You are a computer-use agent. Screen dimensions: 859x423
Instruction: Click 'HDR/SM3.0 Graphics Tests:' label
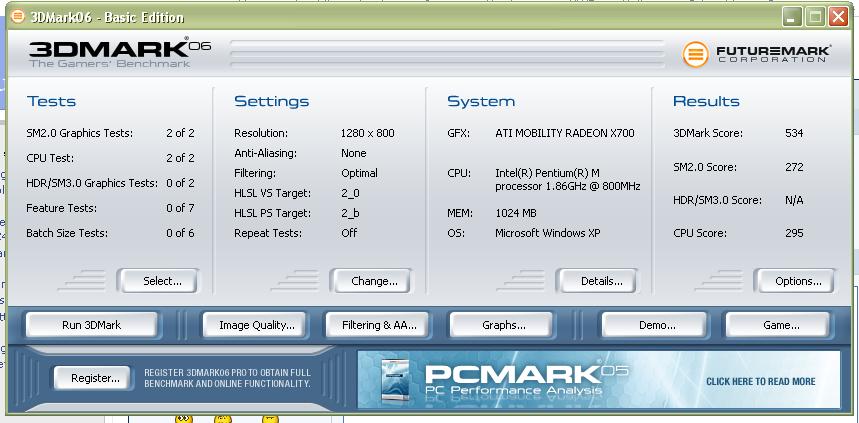coord(91,183)
